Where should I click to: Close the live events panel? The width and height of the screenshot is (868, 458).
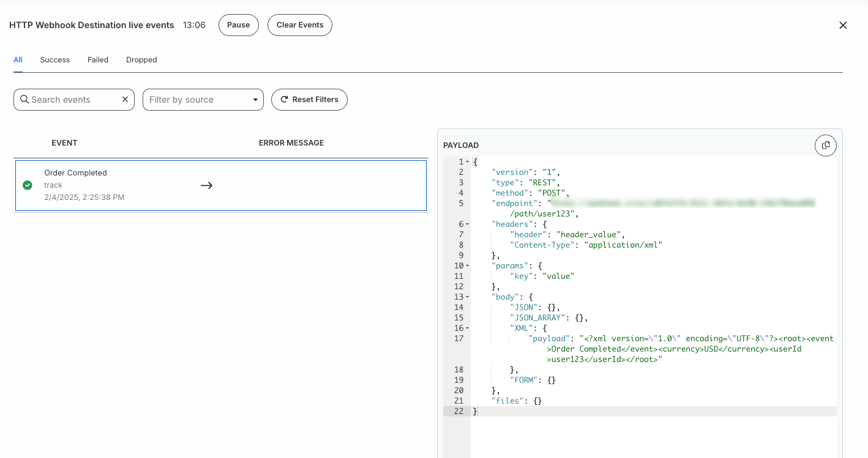pos(843,25)
